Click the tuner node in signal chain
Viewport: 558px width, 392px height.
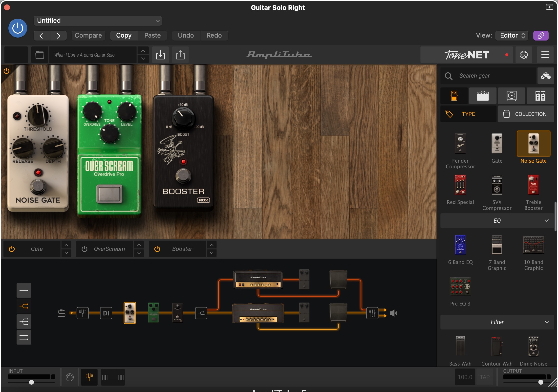coord(83,313)
